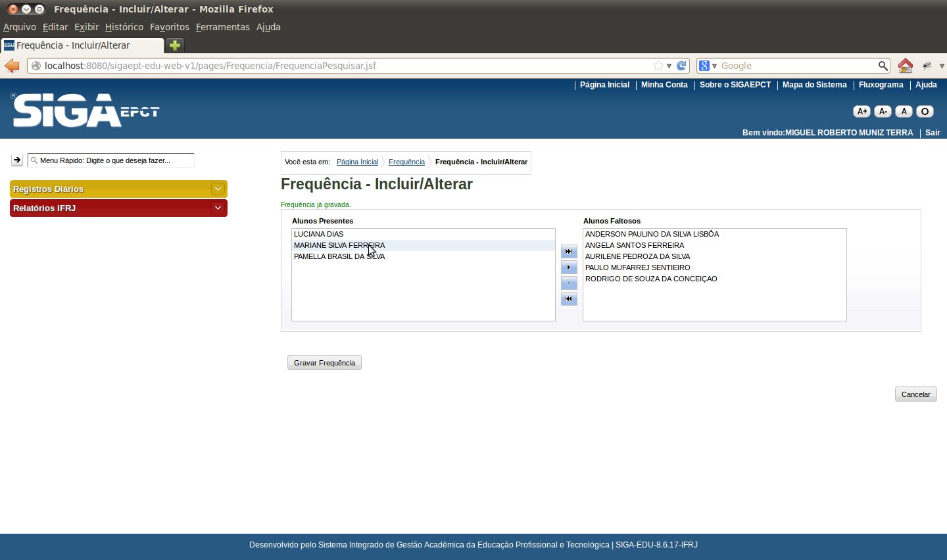
Task: Open the Google search engine dropdown
Action: (x=708, y=66)
